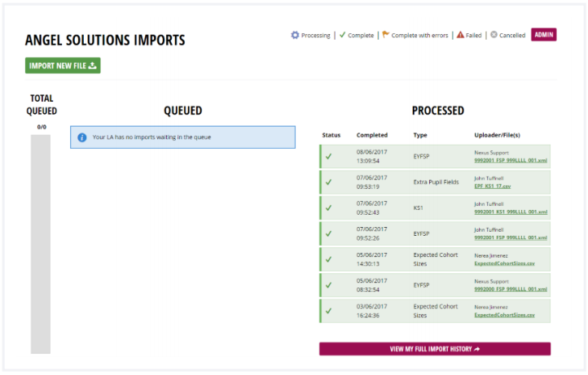
Task: Click the Uploader/File(s) column header
Action: pos(497,135)
